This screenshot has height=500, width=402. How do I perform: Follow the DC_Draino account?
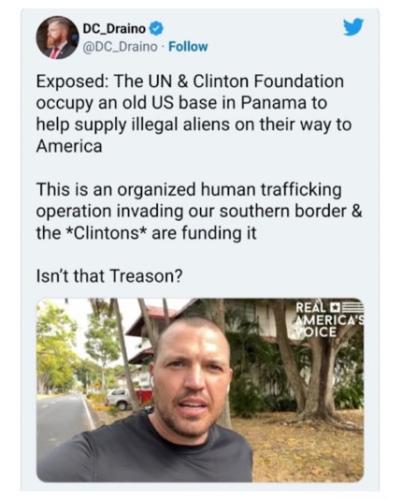pos(188,47)
